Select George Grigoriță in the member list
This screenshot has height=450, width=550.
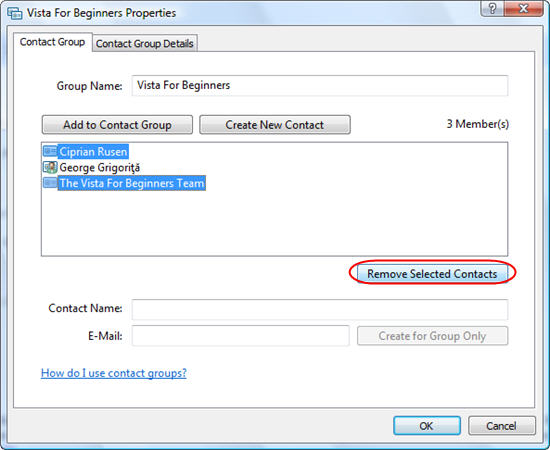point(100,168)
